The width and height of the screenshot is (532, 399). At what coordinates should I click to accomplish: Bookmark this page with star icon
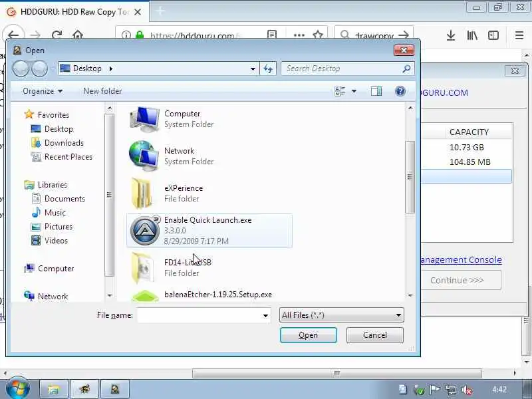click(318, 35)
